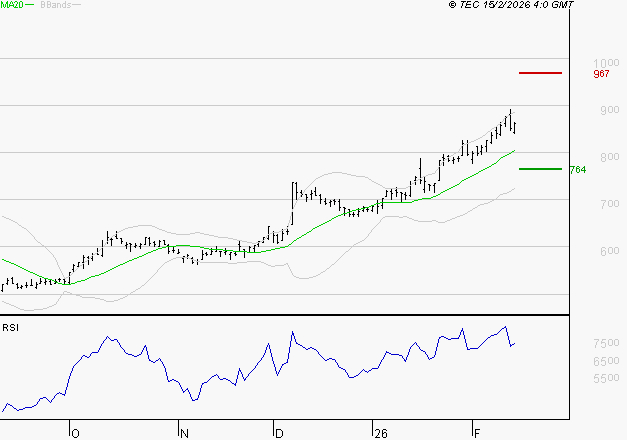Click the 700 price axis label

click(610, 204)
